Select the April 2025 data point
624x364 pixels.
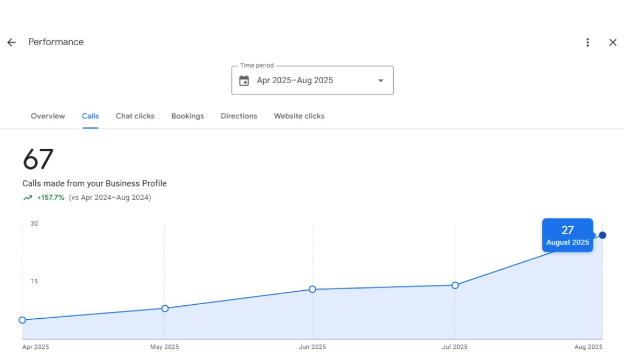pyautogui.click(x=22, y=320)
